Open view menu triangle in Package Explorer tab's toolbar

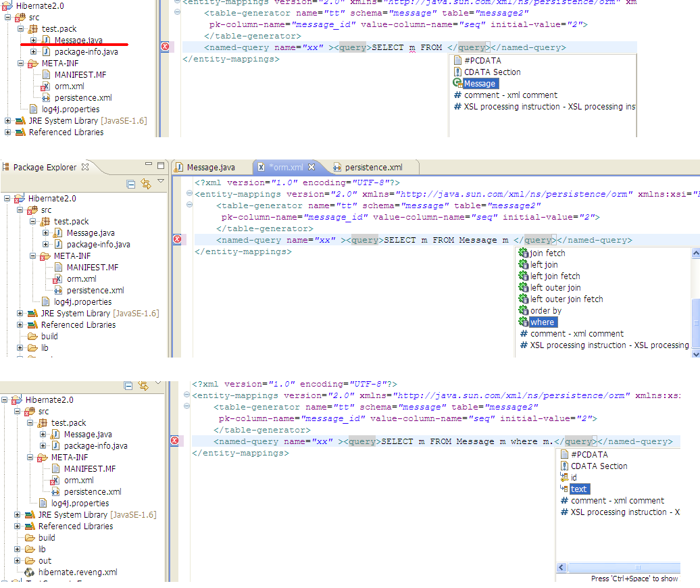161,181
